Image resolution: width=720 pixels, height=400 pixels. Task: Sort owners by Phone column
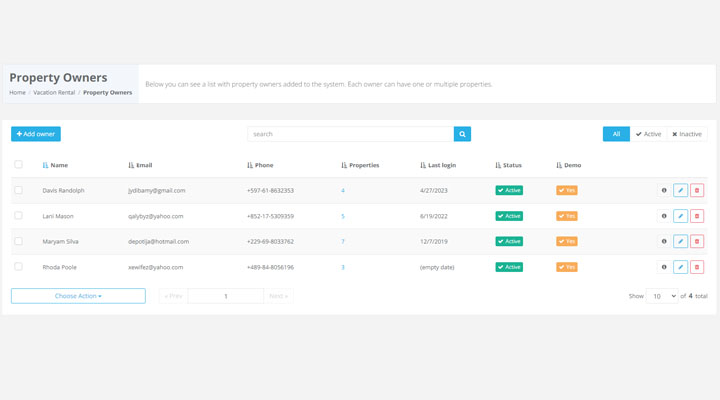click(260, 165)
